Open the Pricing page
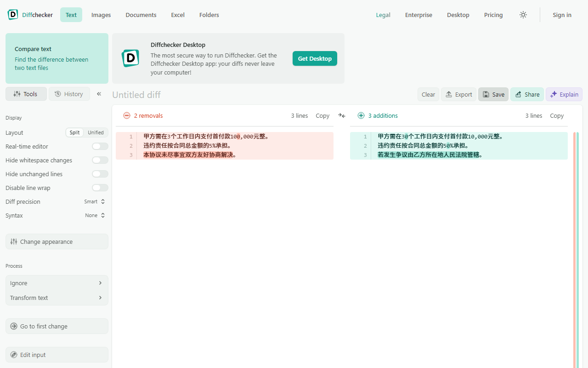588x368 pixels. 493,15
